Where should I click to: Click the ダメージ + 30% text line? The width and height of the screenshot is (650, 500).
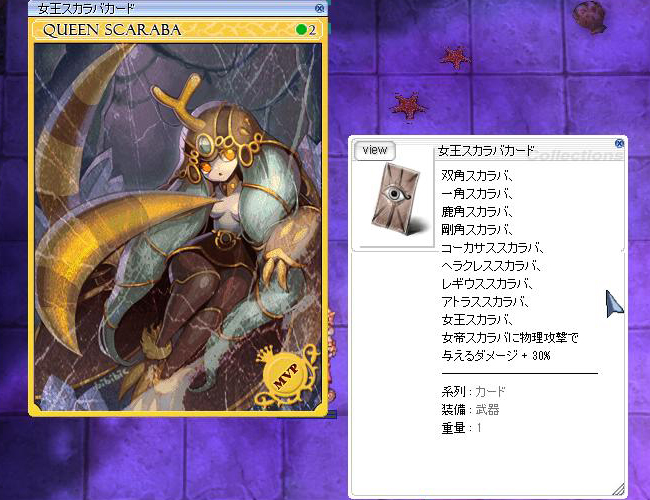click(496, 356)
